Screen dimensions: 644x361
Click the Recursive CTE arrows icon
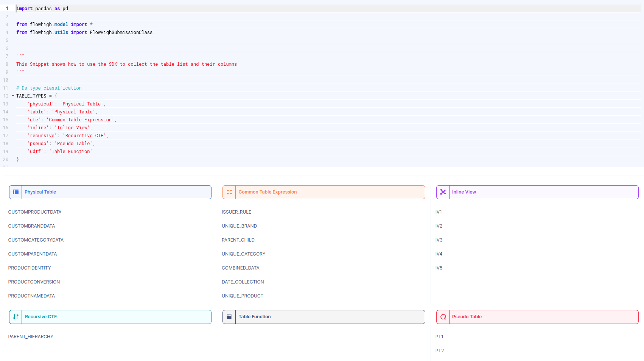coord(16,317)
